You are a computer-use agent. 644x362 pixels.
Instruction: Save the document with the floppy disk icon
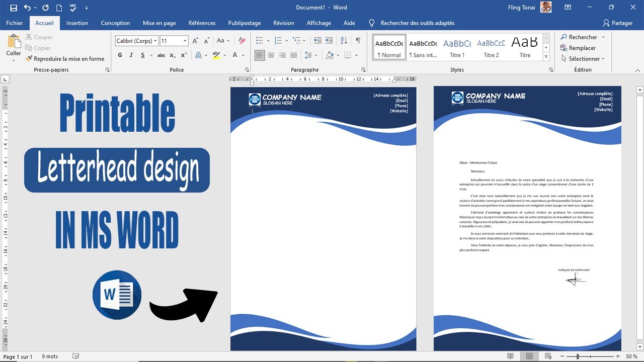pos(14,8)
